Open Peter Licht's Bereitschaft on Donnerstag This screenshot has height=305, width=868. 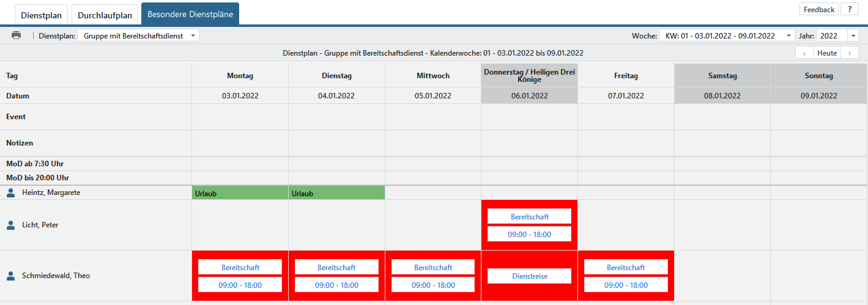tap(529, 216)
